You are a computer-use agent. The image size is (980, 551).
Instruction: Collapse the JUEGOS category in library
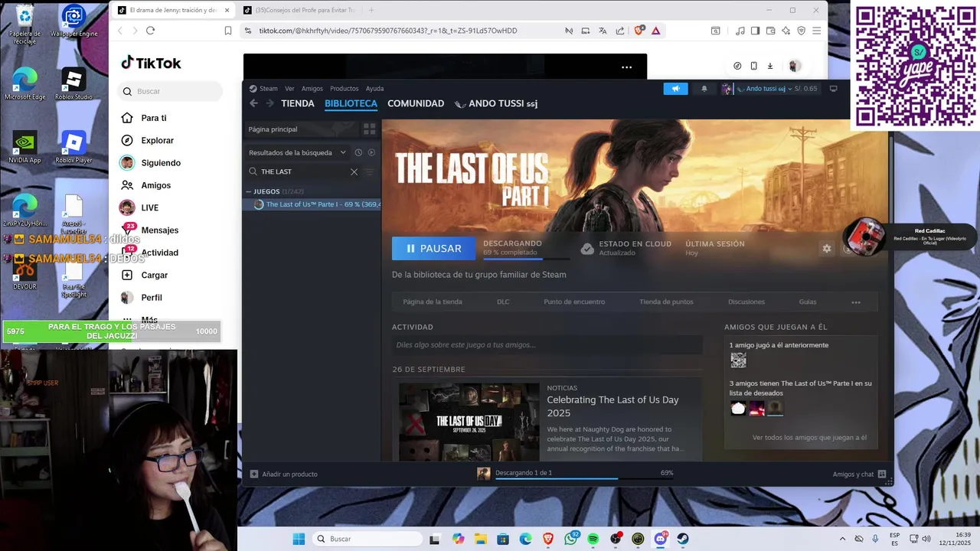[x=249, y=191]
